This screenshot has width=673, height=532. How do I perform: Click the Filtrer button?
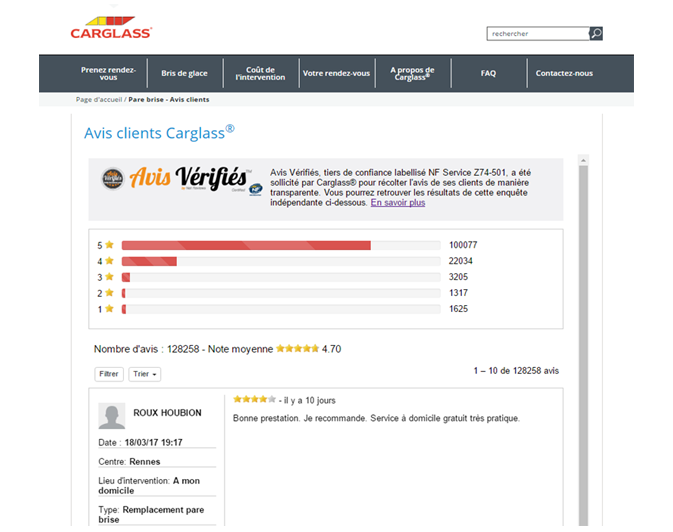point(109,374)
